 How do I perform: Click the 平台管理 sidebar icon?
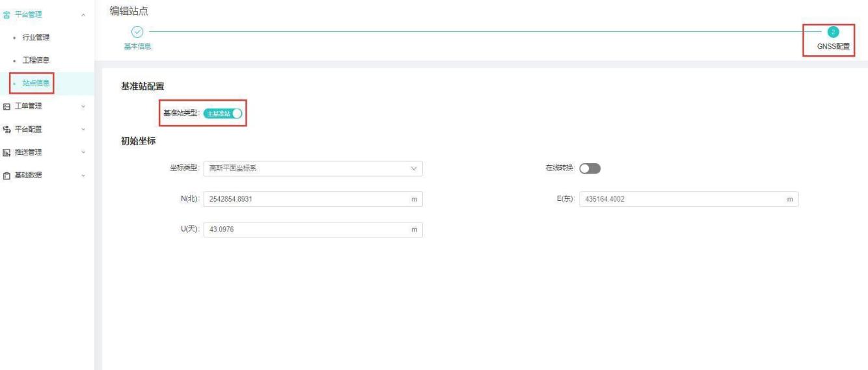7,14
